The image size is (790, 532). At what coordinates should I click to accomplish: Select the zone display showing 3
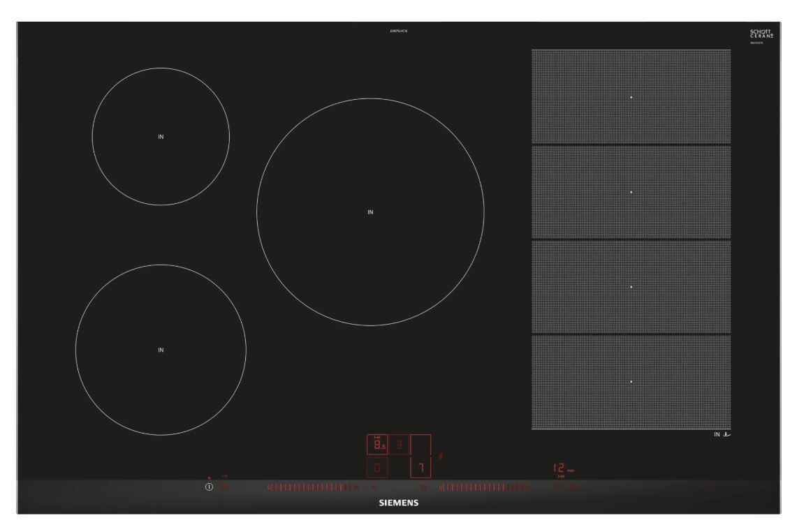click(x=399, y=445)
